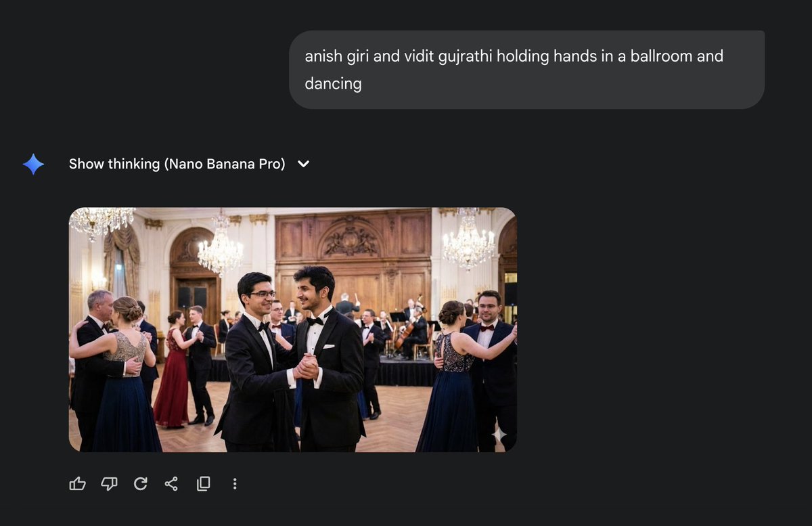812x526 pixels.
Task: Open the share and export icon
Action: pyautogui.click(x=172, y=483)
